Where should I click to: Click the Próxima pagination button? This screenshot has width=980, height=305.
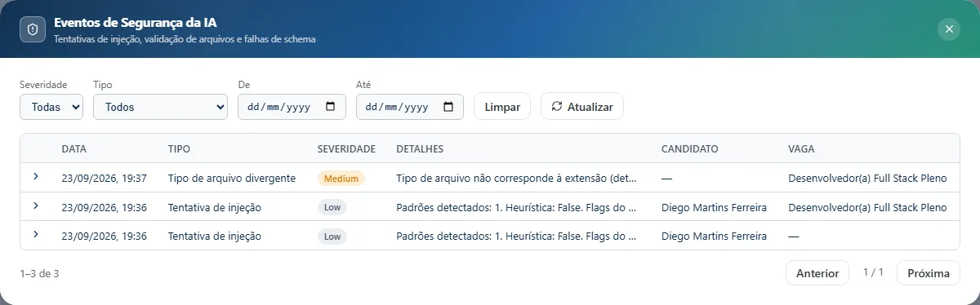tap(929, 273)
